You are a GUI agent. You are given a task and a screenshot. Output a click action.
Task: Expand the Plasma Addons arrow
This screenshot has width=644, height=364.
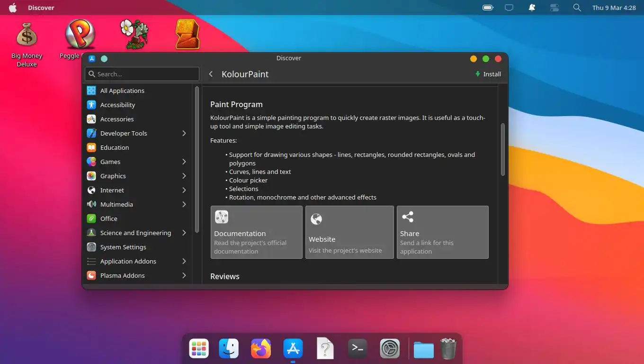click(x=184, y=275)
